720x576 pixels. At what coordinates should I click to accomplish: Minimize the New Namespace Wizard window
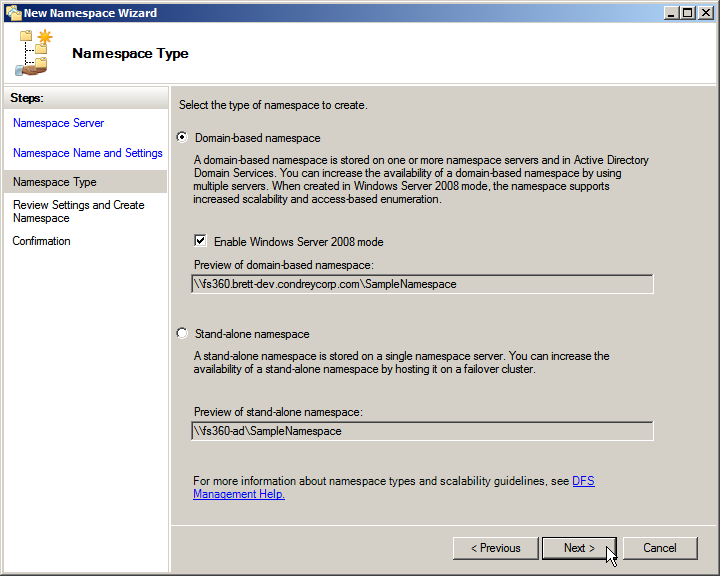point(671,13)
